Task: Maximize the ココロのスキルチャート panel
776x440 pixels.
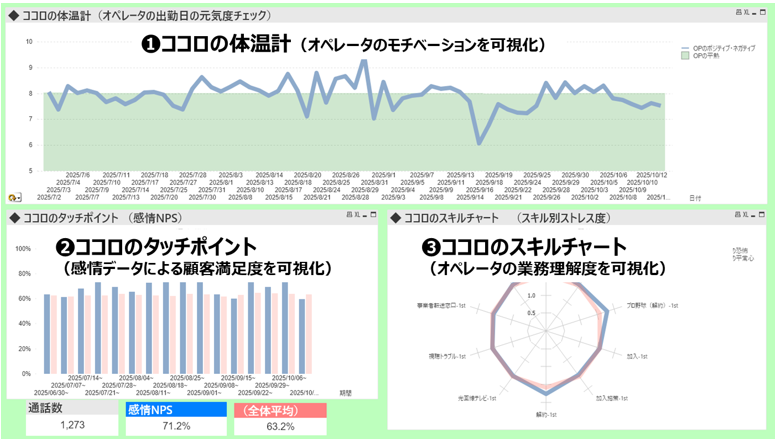Action: (x=762, y=214)
